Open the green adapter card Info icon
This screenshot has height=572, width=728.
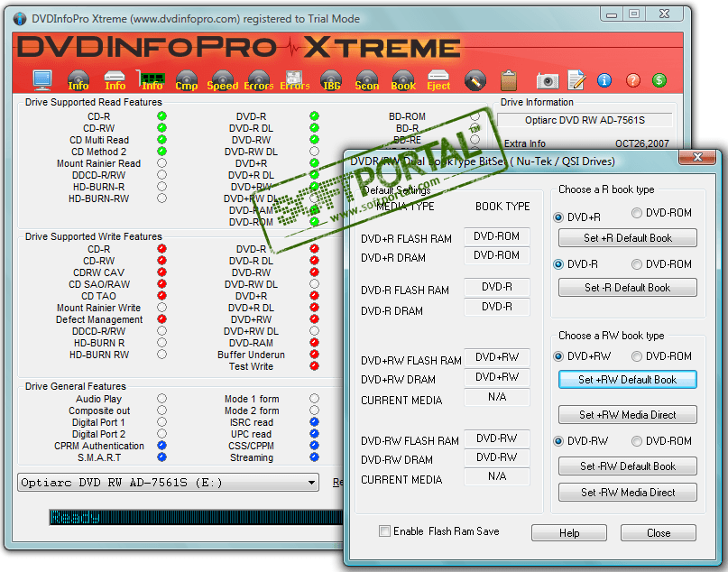152,80
